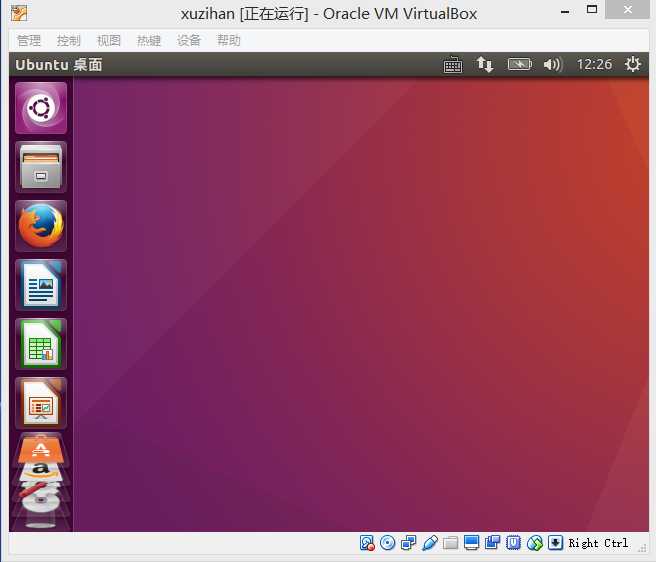Image resolution: width=656 pixels, height=562 pixels.
Task: Open the 视图 menu
Action: pos(109,41)
